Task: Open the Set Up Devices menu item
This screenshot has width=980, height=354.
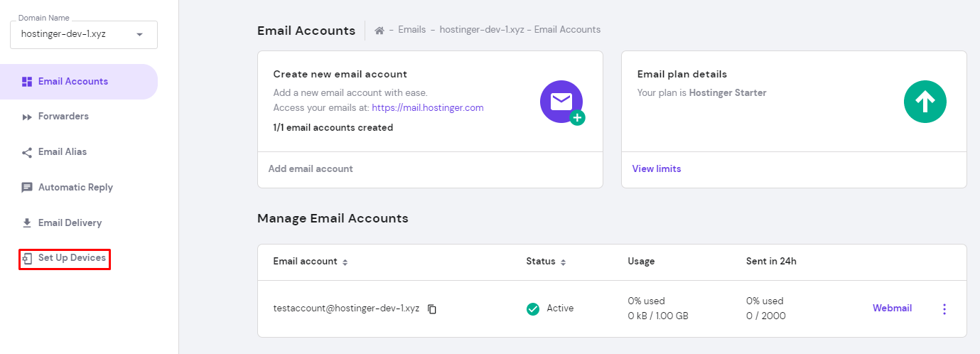Action: point(72,258)
